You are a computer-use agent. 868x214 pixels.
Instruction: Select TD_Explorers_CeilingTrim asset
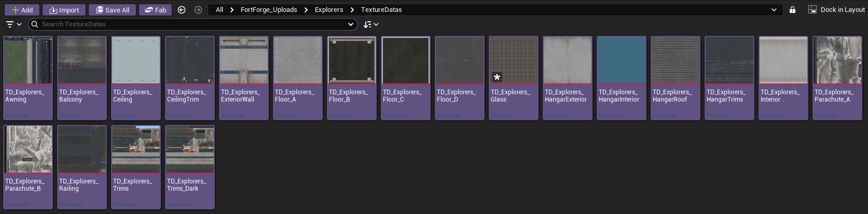click(x=190, y=78)
